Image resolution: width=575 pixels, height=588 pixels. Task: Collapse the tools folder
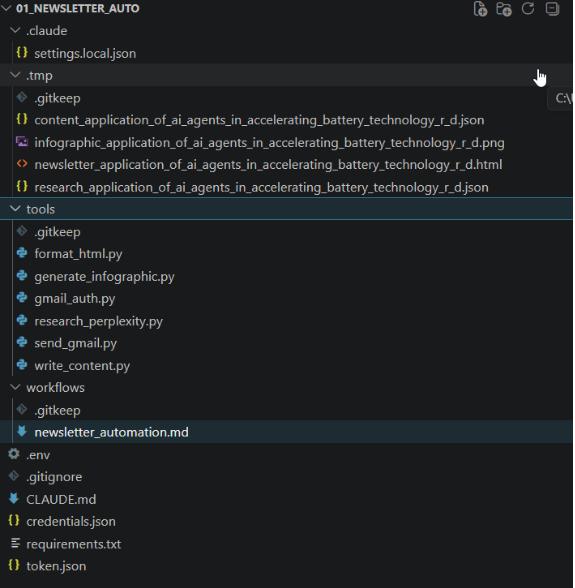pyautogui.click(x=15, y=208)
